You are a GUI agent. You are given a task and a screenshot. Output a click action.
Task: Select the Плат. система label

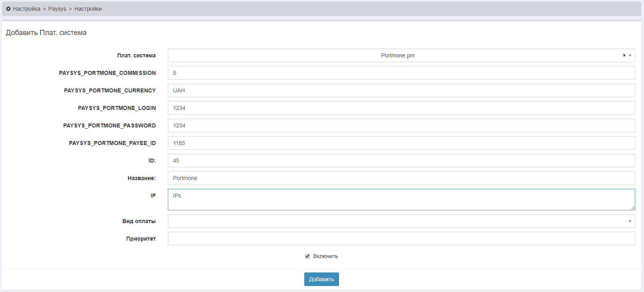(136, 55)
